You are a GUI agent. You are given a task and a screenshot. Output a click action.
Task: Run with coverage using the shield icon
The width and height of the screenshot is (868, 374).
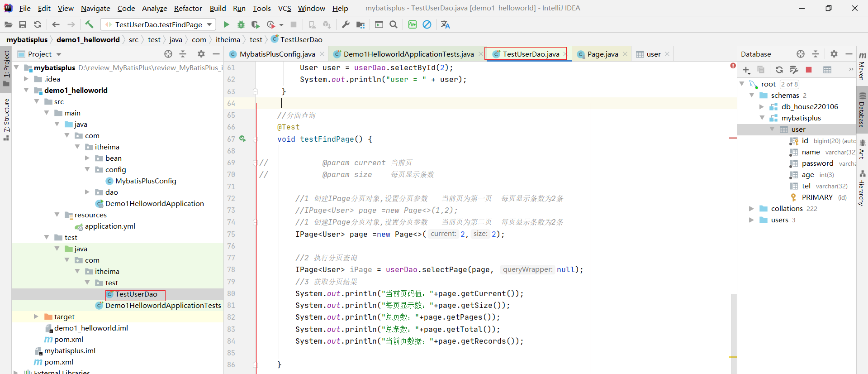pyautogui.click(x=256, y=24)
